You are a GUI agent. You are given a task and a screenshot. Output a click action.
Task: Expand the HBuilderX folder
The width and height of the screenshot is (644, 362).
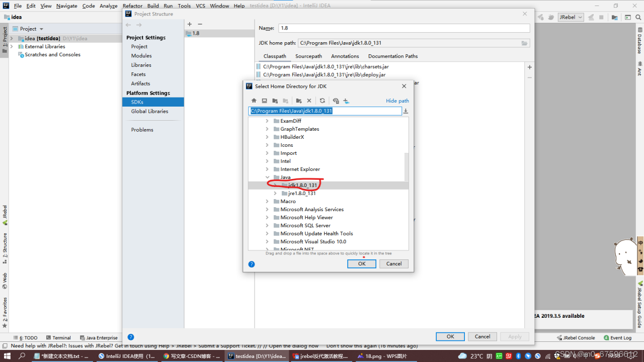[x=267, y=137]
